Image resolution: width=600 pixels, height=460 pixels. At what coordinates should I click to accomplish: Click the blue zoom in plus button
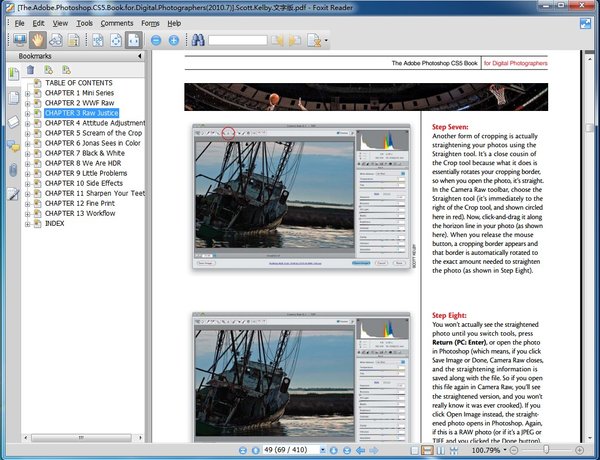pos(173,41)
